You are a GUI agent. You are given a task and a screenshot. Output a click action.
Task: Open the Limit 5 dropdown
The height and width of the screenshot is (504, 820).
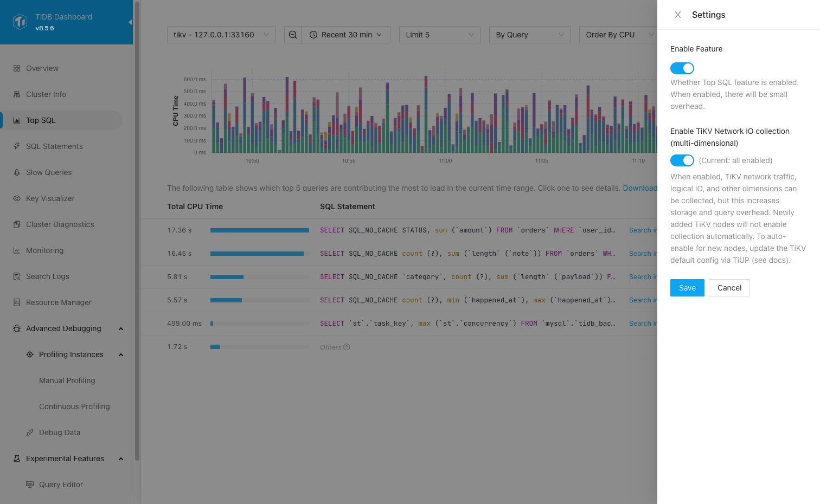pos(439,34)
